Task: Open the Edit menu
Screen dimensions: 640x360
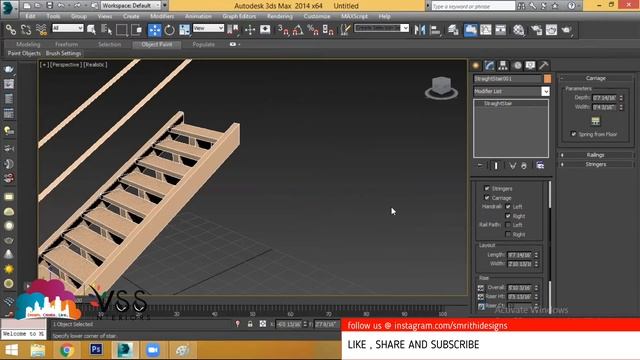Action: click(x=30, y=16)
